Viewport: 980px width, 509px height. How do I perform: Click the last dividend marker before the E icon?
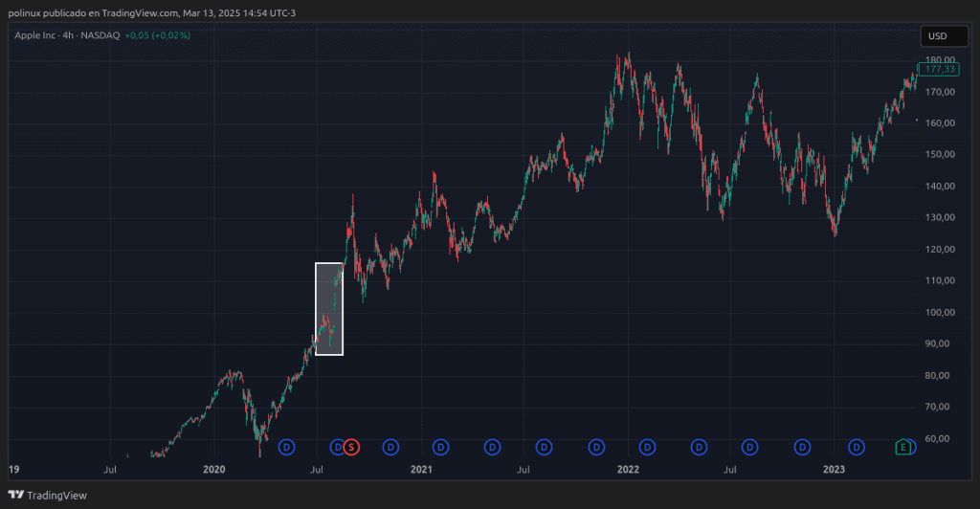(857, 447)
